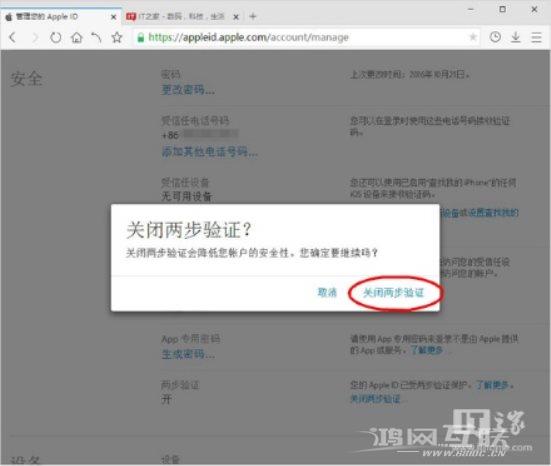Screen dimensions: 551x466
Task: Click 了解更多 link beside App 专用密码
Action: tap(426, 350)
